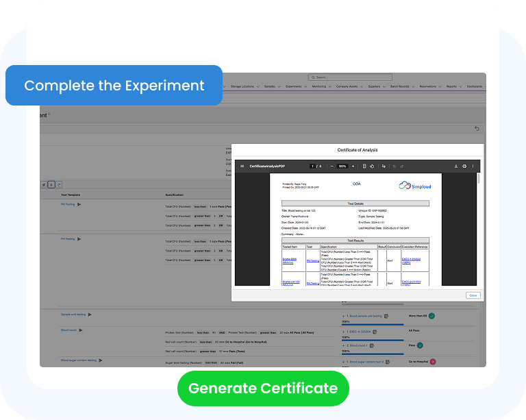The height and width of the screenshot is (420, 526).
Task: Open the Sample unit testing template link
Action: click(73, 314)
